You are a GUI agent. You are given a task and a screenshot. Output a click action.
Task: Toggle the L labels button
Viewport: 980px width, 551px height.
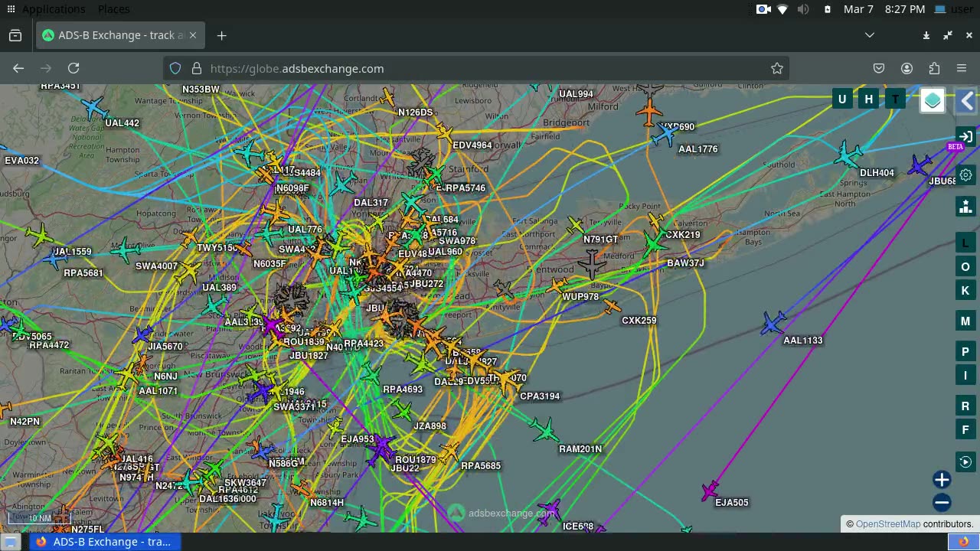coord(965,243)
